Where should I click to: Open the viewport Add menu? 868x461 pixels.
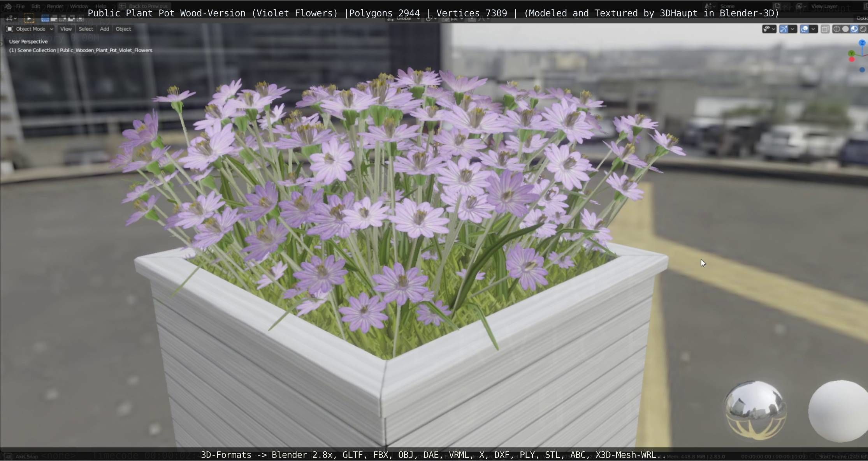[104, 29]
